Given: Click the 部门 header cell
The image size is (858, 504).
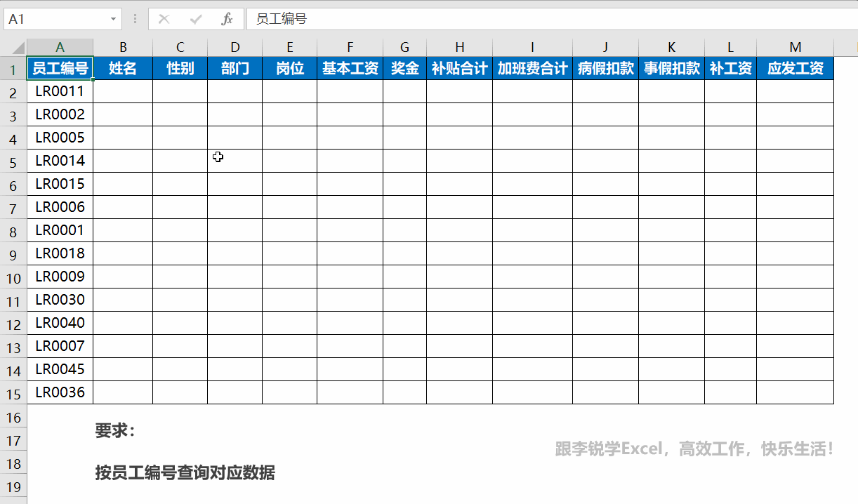Looking at the screenshot, I should pos(235,68).
